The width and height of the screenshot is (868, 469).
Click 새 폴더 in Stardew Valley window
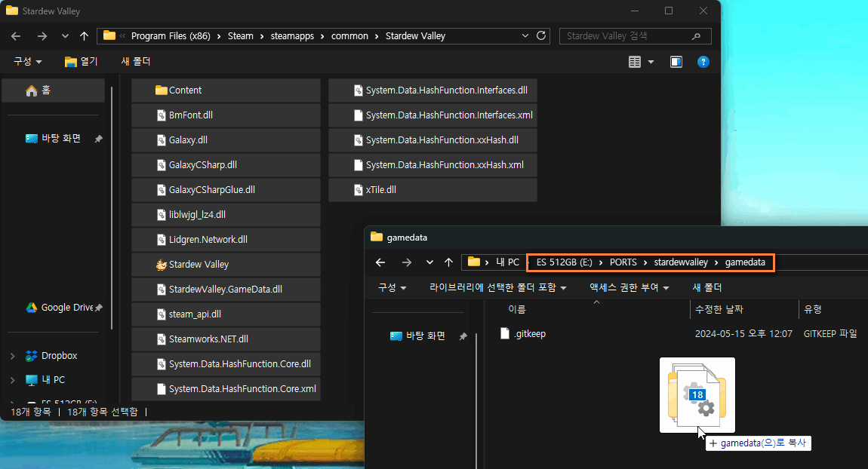click(136, 61)
